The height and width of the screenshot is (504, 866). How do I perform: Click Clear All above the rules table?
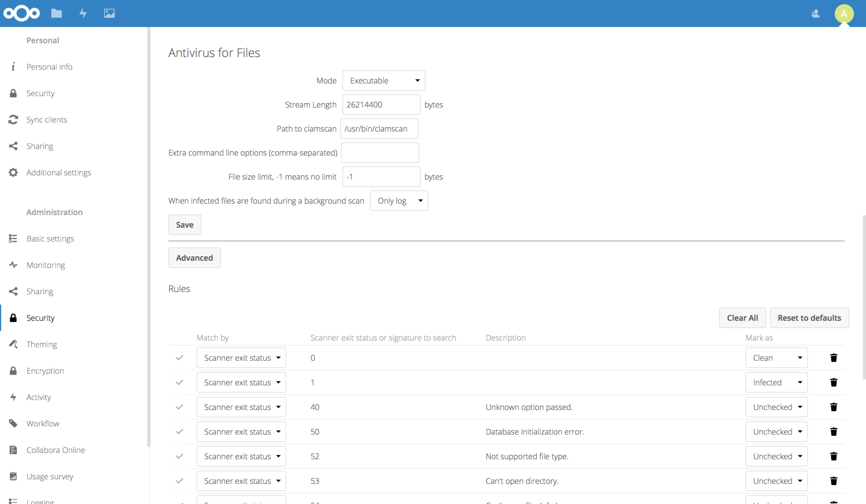coord(743,318)
